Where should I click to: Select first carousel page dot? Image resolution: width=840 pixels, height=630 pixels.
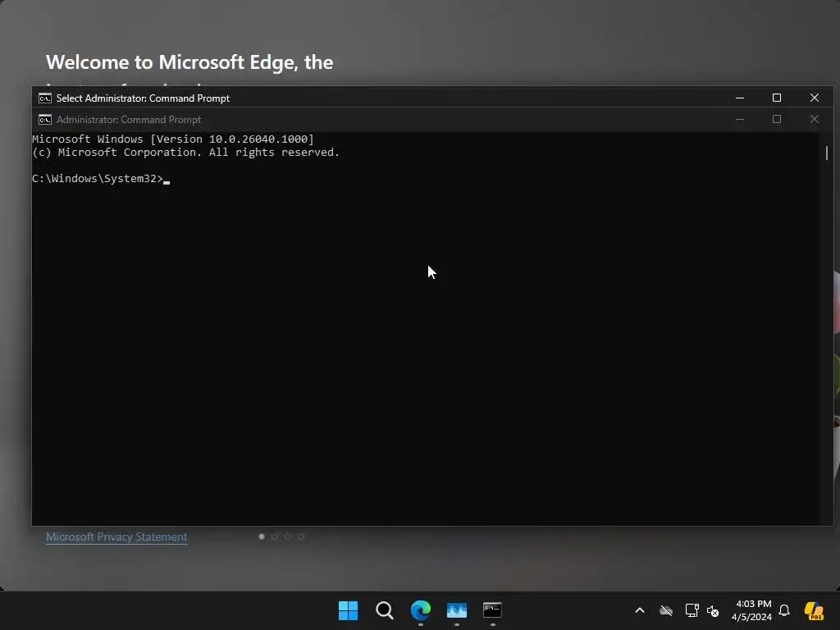click(x=262, y=536)
